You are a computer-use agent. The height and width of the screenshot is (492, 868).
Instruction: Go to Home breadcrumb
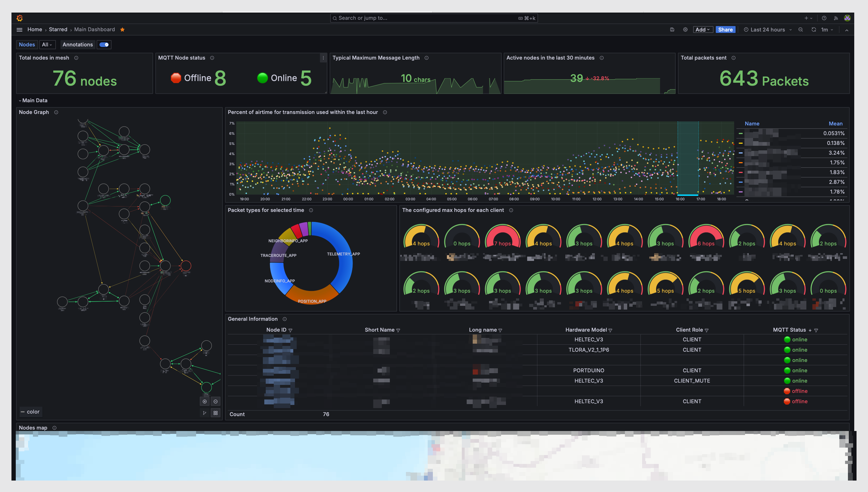click(34, 29)
